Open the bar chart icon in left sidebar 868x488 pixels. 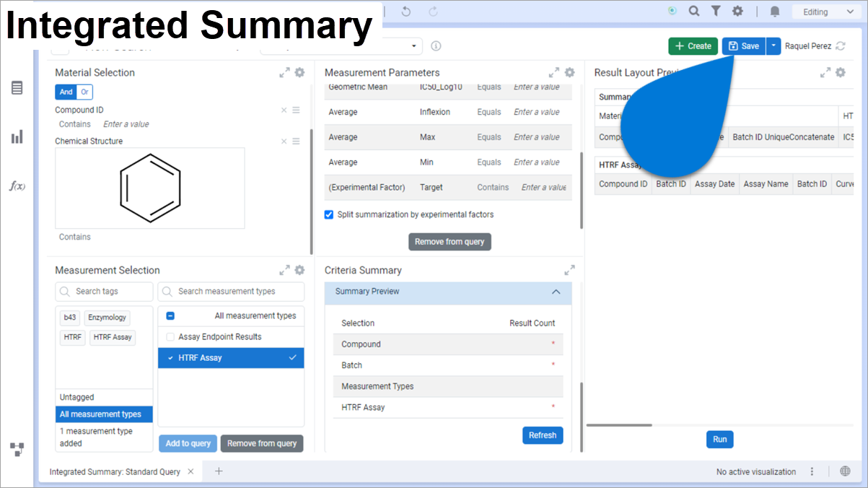[17, 136]
